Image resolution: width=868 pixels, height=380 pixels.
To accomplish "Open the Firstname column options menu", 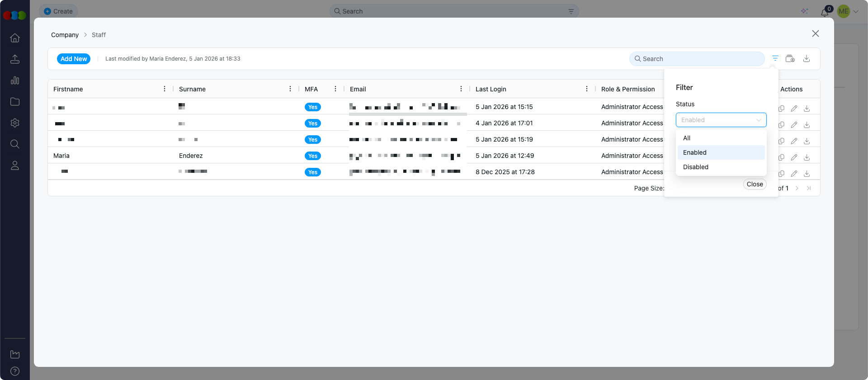I will tap(165, 89).
